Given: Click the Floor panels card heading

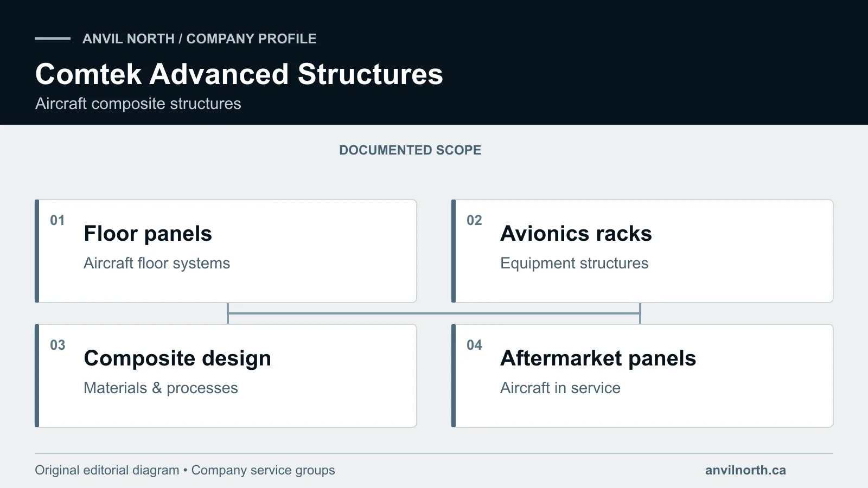Looking at the screenshot, I should [x=148, y=234].
